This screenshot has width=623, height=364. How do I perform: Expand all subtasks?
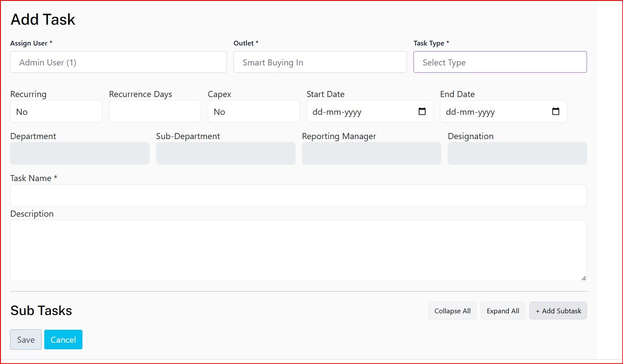(502, 311)
